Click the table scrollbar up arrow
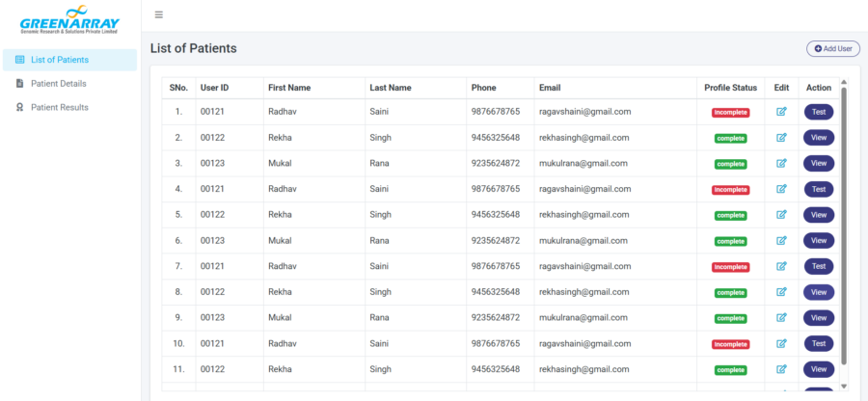868x401 pixels. click(845, 83)
